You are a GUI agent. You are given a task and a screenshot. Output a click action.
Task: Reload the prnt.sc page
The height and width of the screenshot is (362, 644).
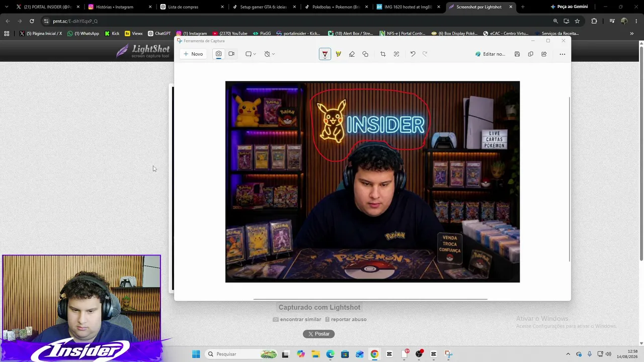32,21
